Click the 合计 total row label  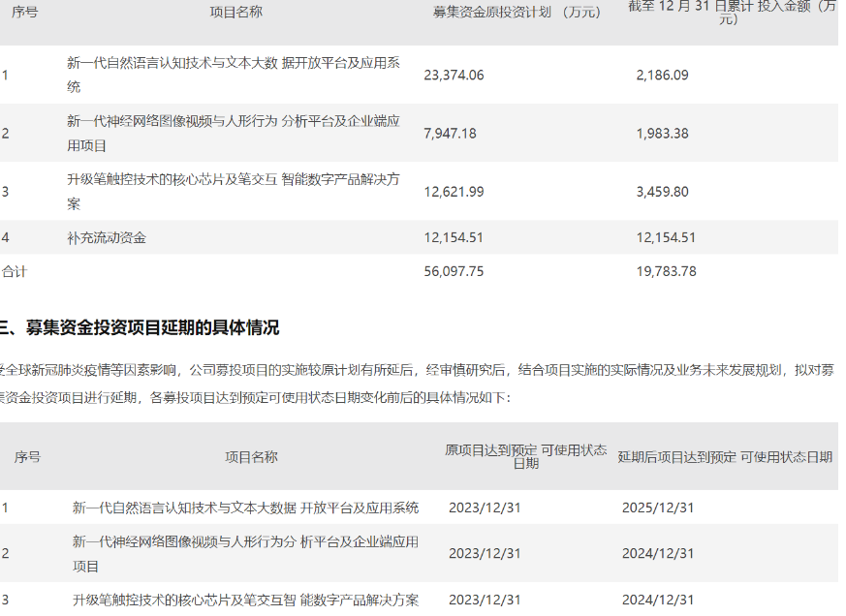tap(15, 271)
